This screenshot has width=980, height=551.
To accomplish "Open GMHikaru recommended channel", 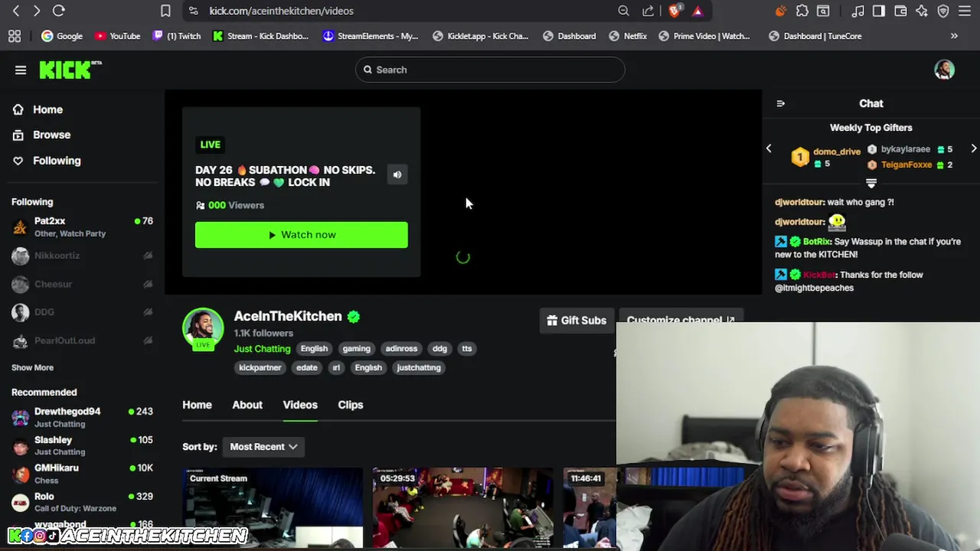I will tap(82, 474).
